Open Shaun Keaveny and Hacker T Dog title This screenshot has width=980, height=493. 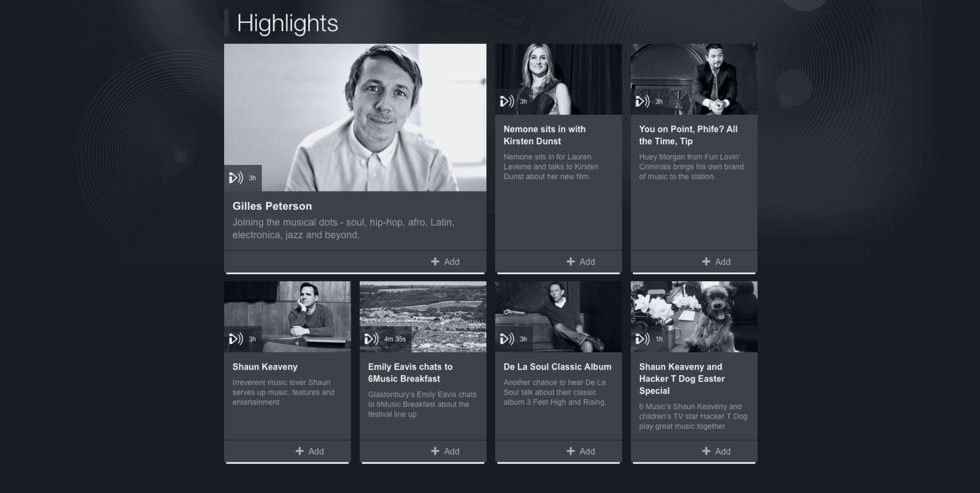tap(682, 379)
